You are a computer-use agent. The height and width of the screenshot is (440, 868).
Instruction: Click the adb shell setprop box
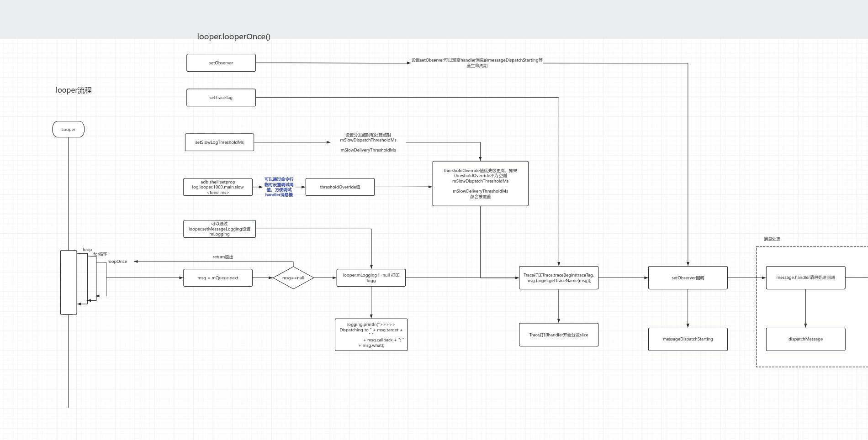coord(218,187)
